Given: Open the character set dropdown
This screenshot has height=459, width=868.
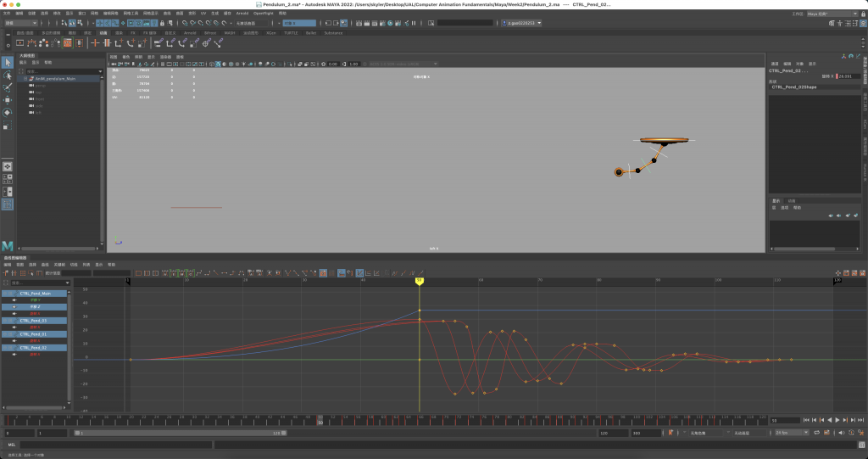Looking at the screenshot, I should point(685,433).
